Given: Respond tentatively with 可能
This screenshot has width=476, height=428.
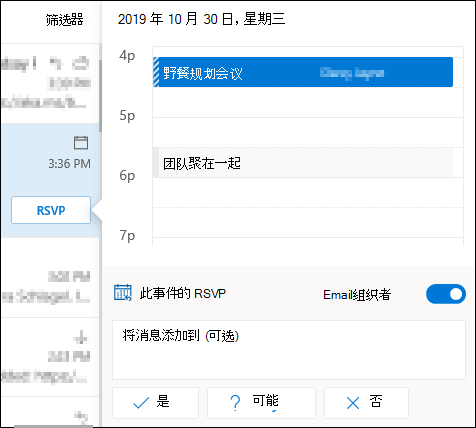Looking at the screenshot, I should pyautogui.click(x=261, y=403).
